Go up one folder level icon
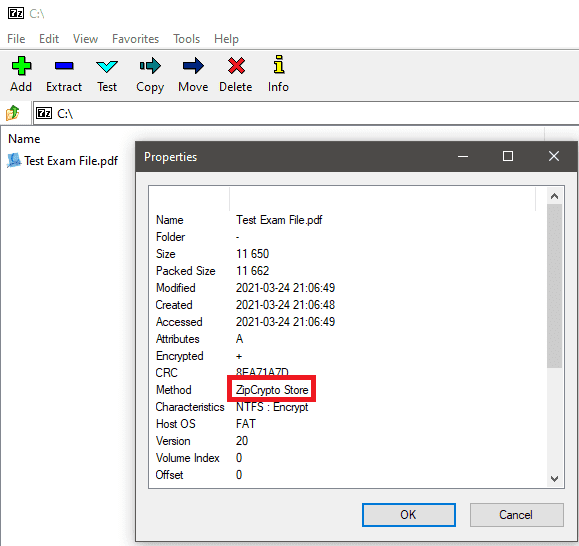This screenshot has width=579, height=546. point(13,113)
